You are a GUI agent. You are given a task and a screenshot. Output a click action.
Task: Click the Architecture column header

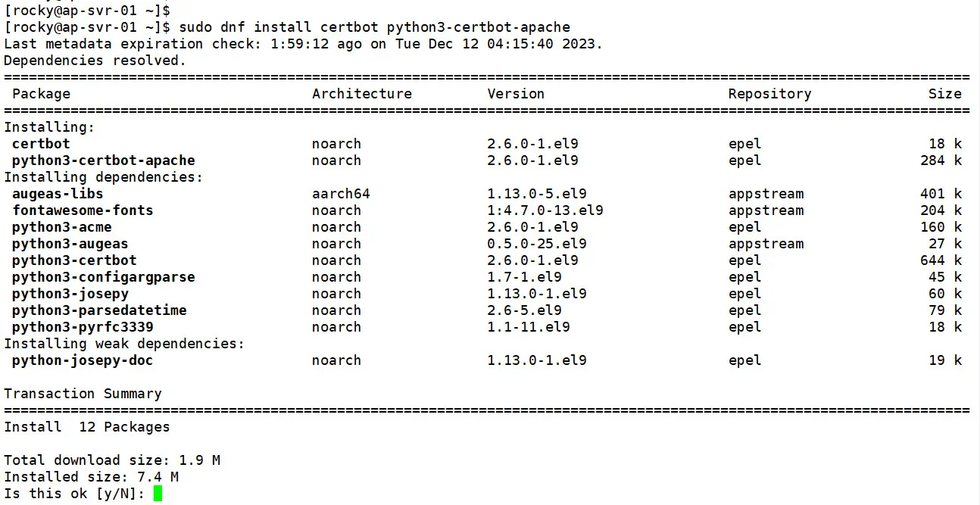tap(362, 94)
